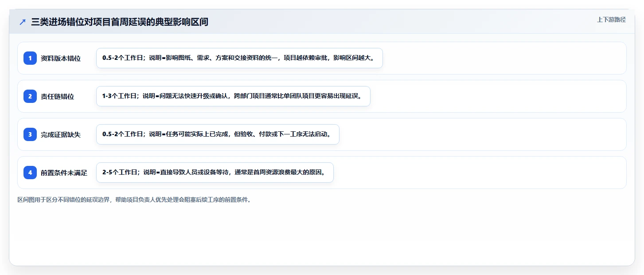This screenshot has width=644, height=275.
Task: Select the 上下游路径 label in header
Action: coord(611,20)
